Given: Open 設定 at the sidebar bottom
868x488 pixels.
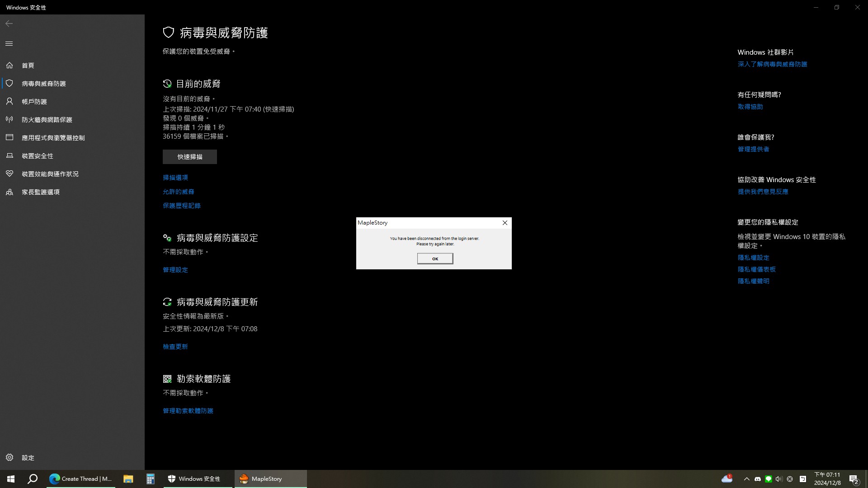Looking at the screenshot, I should pyautogui.click(x=72, y=458).
